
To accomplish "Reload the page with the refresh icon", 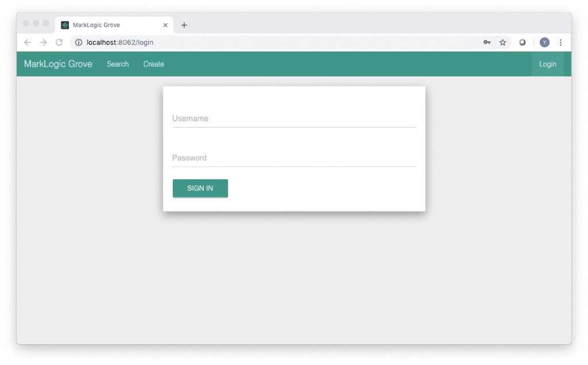I will click(x=59, y=43).
